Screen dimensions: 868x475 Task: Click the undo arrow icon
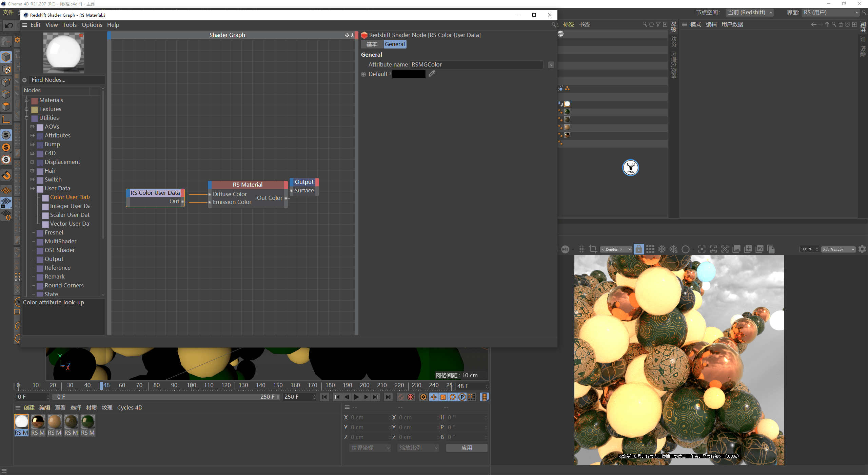coord(9,25)
